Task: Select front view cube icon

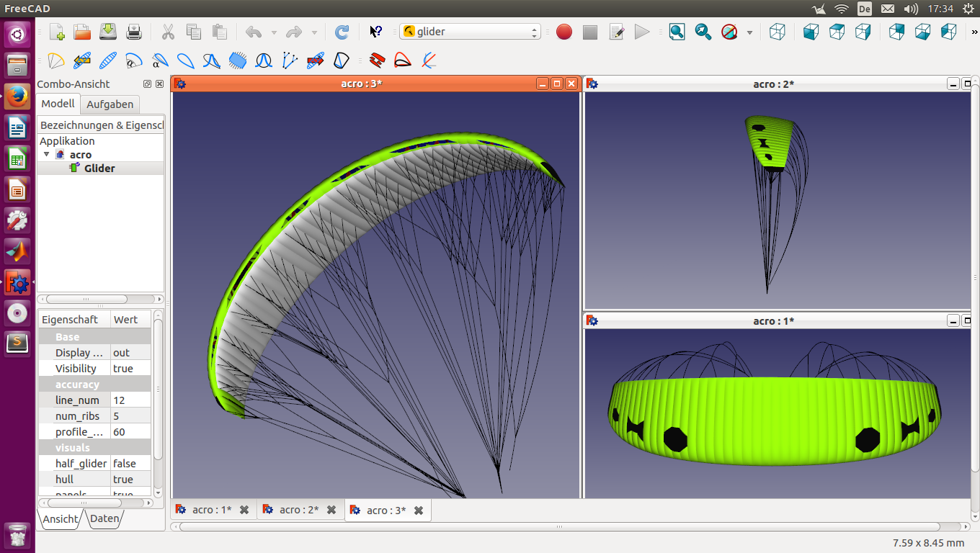Action: (x=811, y=32)
